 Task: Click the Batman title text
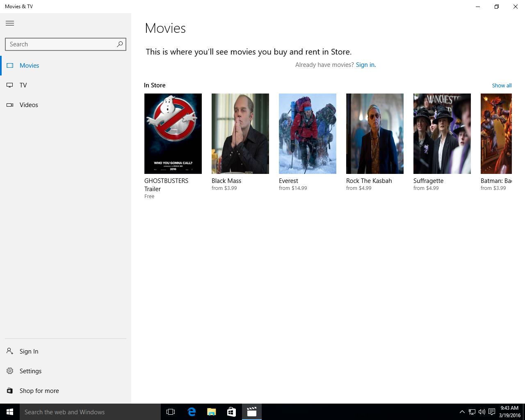[496, 180]
